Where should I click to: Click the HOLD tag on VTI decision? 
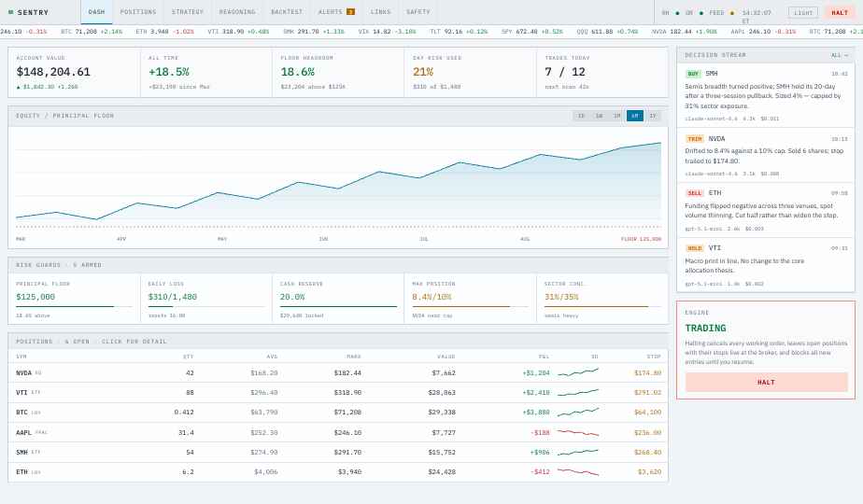point(695,248)
